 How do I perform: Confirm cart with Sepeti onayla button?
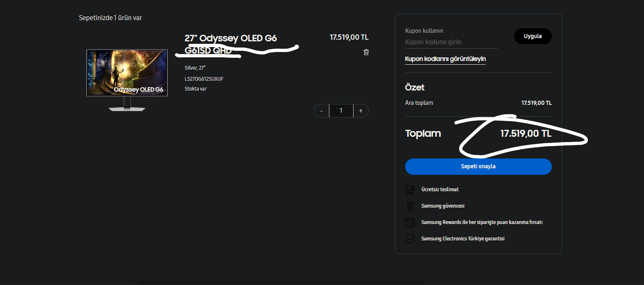[478, 167]
